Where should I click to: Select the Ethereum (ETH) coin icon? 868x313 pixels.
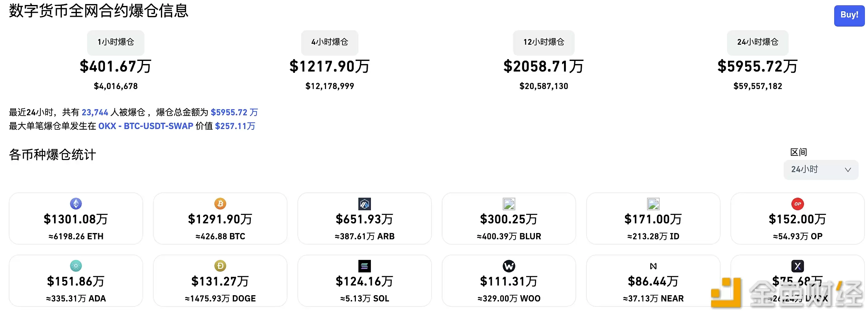click(x=76, y=203)
